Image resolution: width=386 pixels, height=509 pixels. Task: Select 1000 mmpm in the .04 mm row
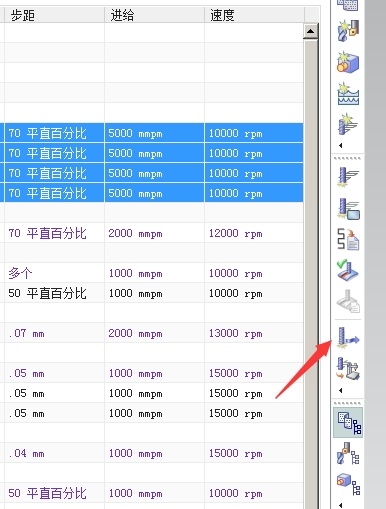pyautogui.click(x=154, y=453)
